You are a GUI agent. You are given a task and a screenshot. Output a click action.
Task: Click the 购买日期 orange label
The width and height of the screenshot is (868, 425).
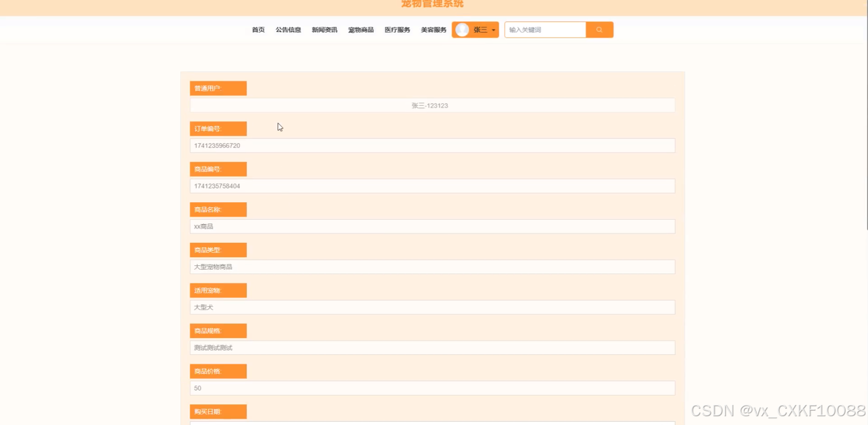pos(218,411)
